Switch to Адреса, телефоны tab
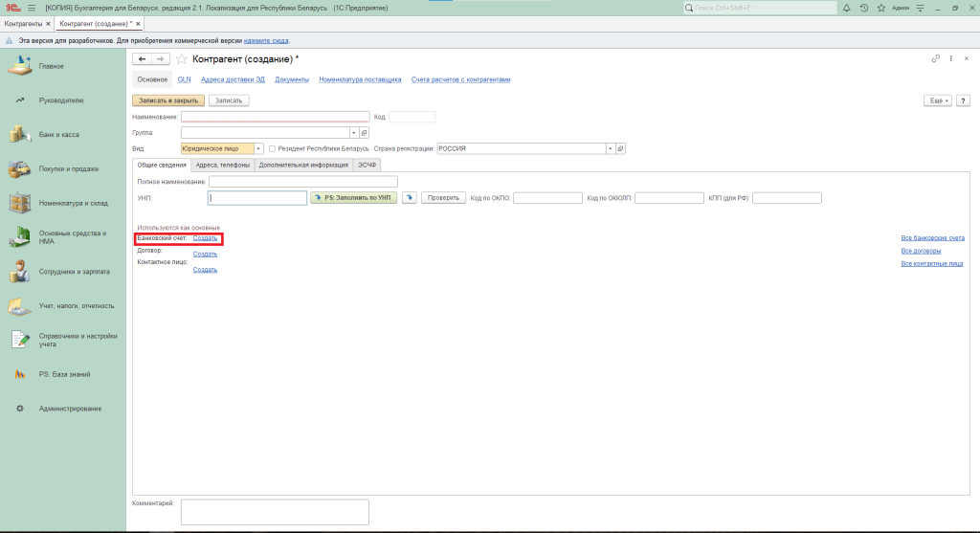Viewport: 980px width, 533px height. click(222, 165)
